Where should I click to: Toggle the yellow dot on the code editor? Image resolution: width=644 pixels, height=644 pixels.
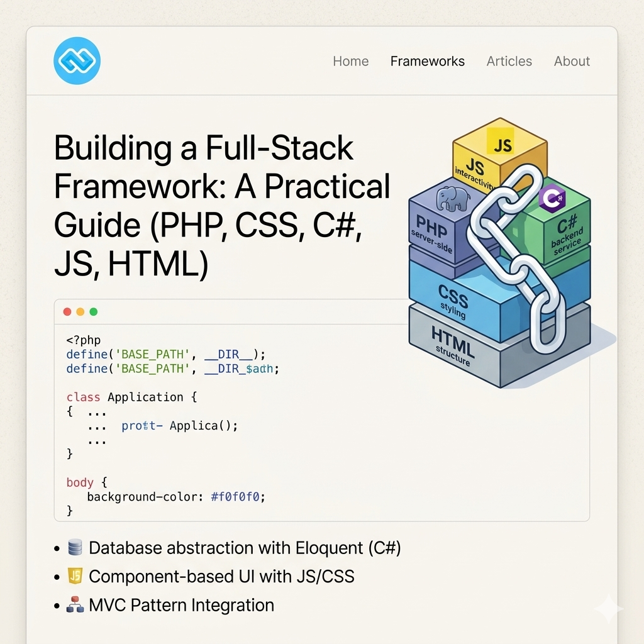pyautogui.click(x=80, y=311)
